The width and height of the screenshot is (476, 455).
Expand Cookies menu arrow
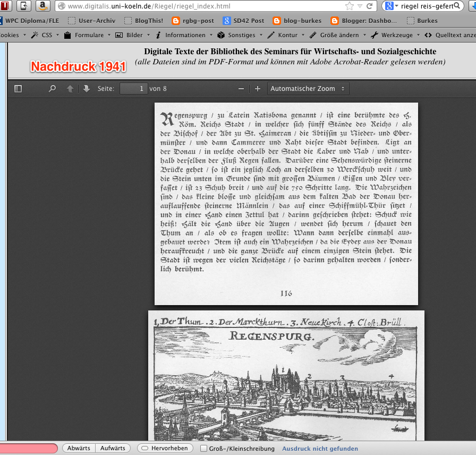pos(24,35)
